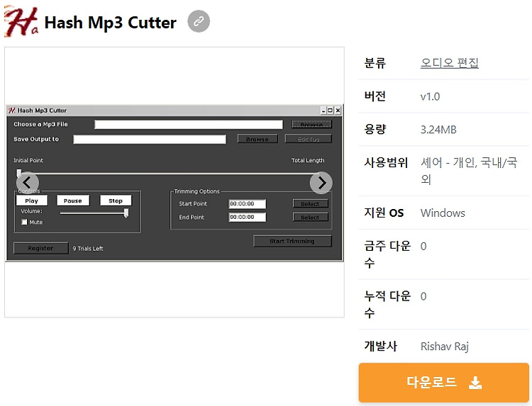The height and width of the screenshot is (406, 532).
Task: Click the '9 Trials Left' text
Action: tap(88, 249)
